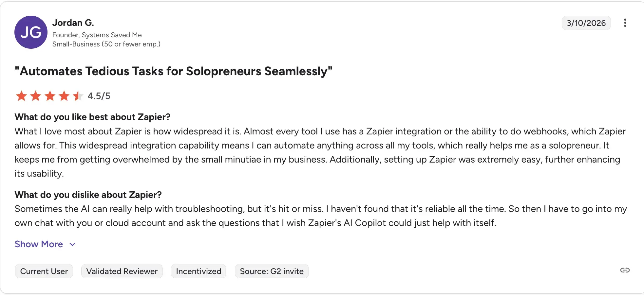Click the fourth rating star
The width and height of the screenshot is (644, 295).
[x=64, y=96]
